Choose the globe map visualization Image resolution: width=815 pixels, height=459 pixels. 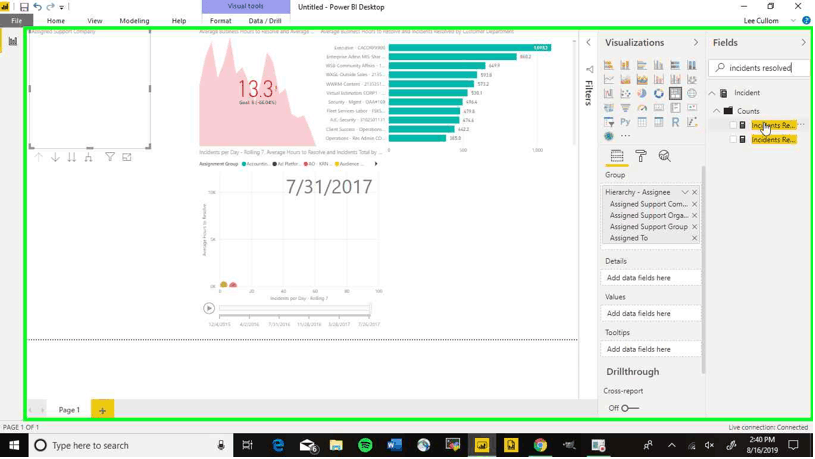(x=692, y=94)
